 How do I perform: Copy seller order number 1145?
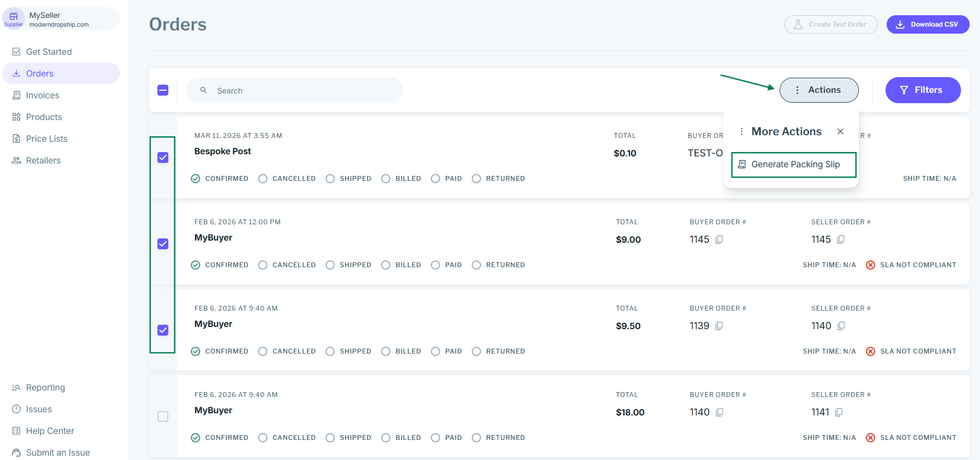pos(840,240)
